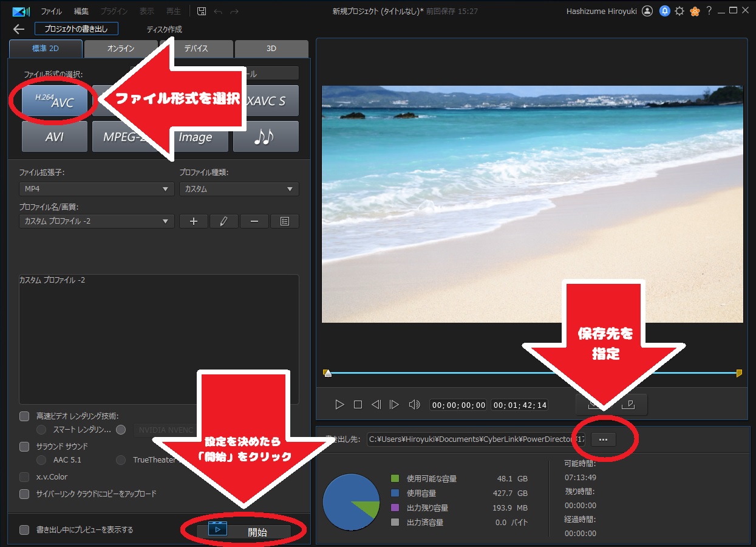Click the 00;01;42;14 duration timecode field

click(519, 405)
